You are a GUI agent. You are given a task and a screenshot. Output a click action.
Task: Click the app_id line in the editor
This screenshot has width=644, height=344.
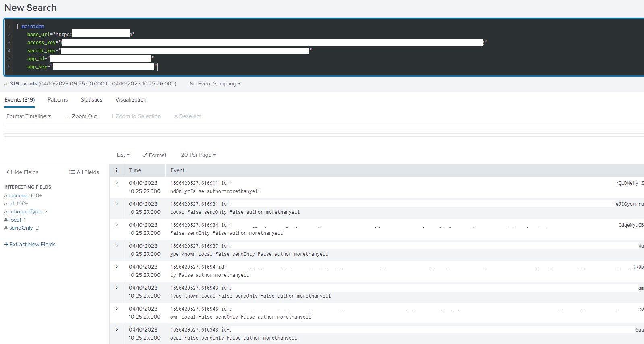click(x=91, y=58)
